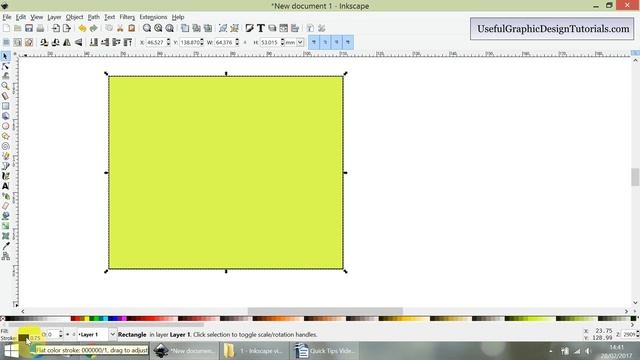Select the Color Dropper tool
Screen dimensions: 640x360
[x=5, y=246]
